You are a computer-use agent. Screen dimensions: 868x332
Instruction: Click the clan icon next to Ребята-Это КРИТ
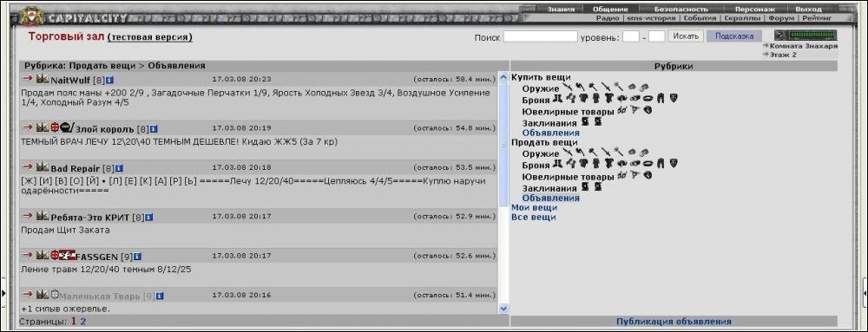[42, 217]
